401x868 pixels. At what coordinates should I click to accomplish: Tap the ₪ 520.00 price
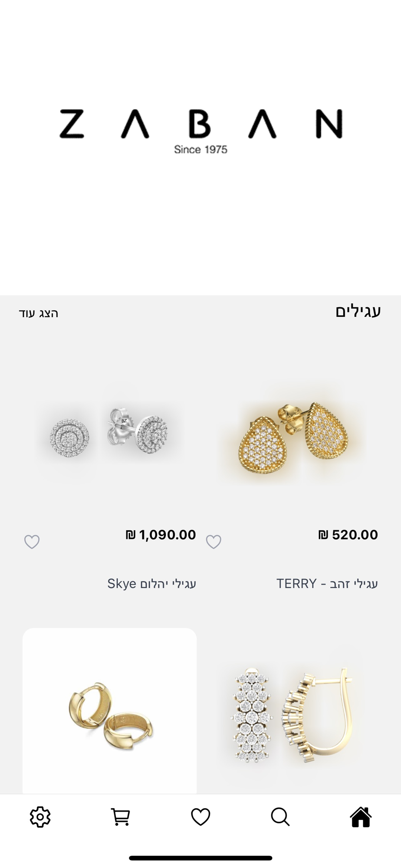coord(348,535)
